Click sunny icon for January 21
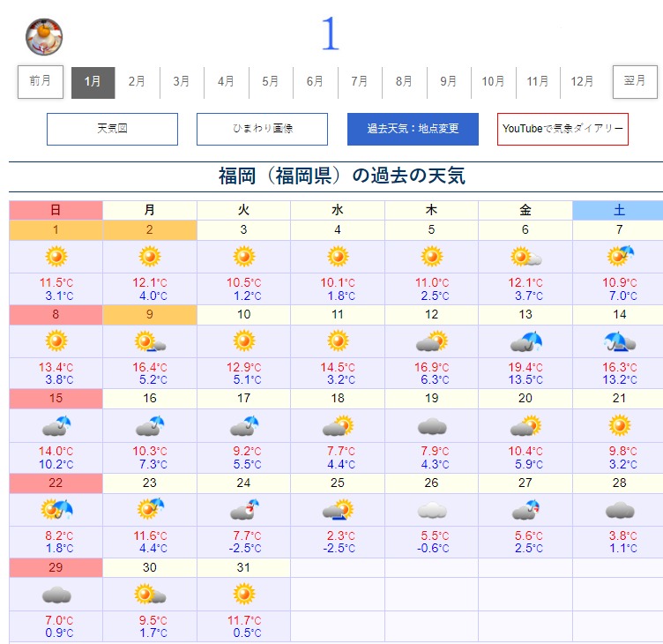The width and height of the screenshot is (663, 644). click(620, 426)
